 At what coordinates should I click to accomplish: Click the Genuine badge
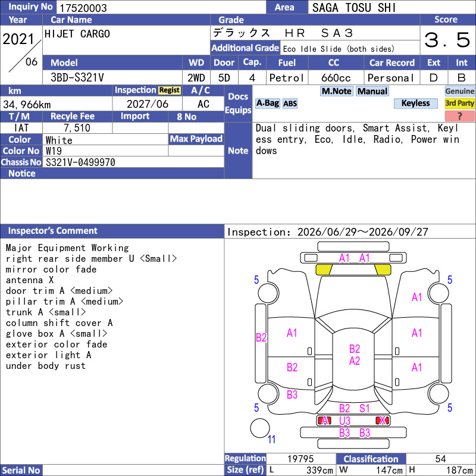point(459,91)
